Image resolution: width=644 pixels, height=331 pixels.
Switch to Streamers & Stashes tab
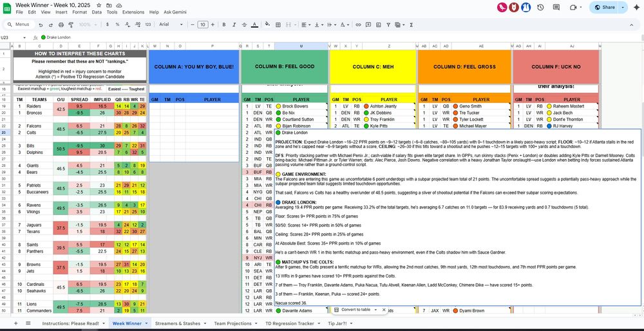[176, 323]
